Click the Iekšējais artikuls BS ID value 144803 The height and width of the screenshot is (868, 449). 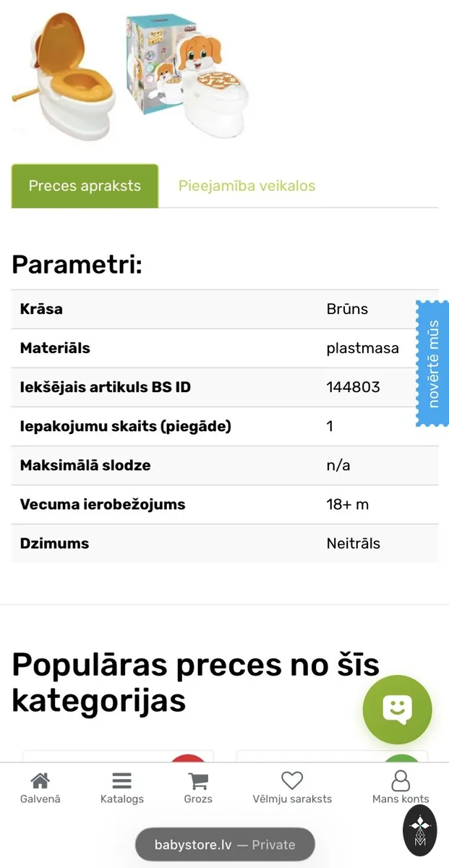[353, 387]
